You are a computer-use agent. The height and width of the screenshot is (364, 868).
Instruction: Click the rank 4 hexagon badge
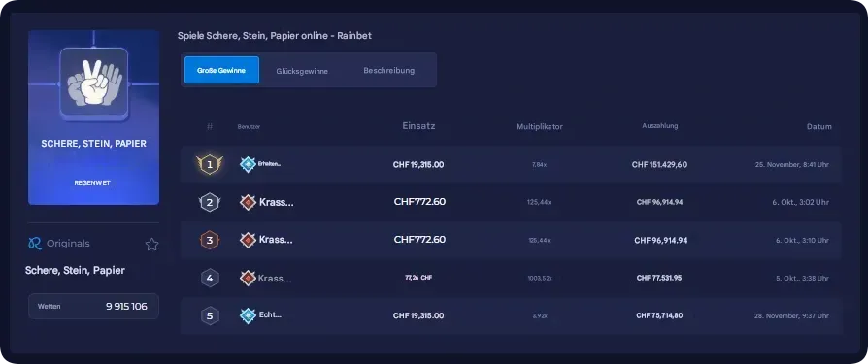pyautogui.click(x=210, y=278)
